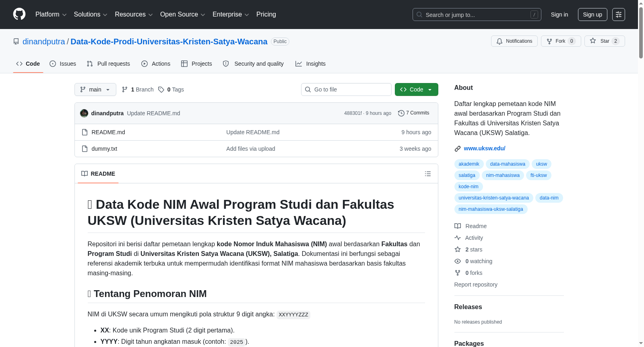
Task: Click the dummy.txt file icon
Action: 85,149
